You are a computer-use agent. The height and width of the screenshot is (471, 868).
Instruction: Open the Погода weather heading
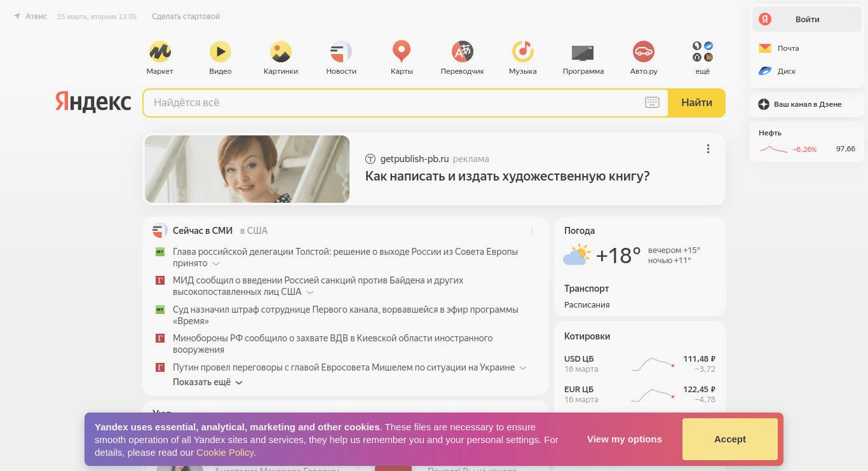coord(580,231)
